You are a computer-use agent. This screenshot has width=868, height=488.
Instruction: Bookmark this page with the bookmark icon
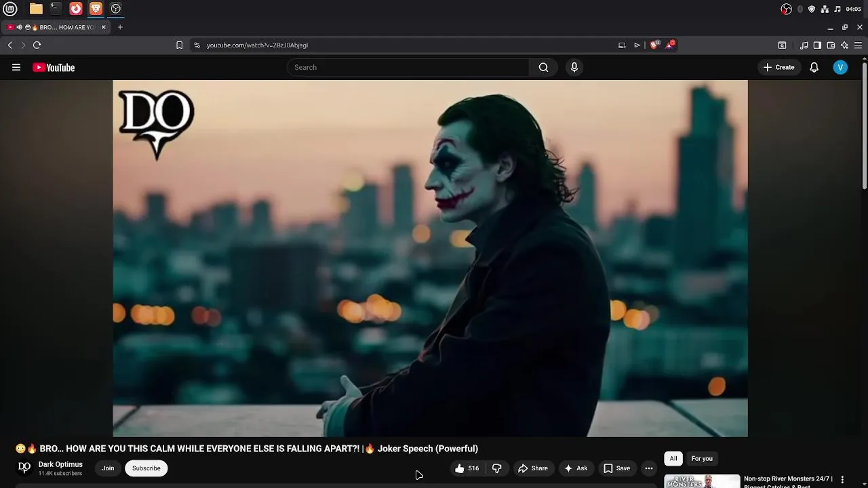[179, 45]
